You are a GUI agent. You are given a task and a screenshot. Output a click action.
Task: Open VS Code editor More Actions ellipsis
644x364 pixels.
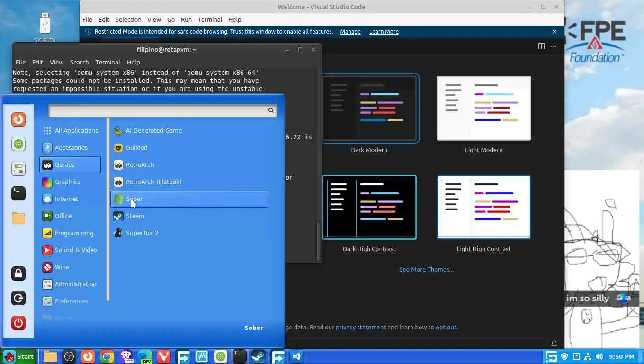point(554,46)
